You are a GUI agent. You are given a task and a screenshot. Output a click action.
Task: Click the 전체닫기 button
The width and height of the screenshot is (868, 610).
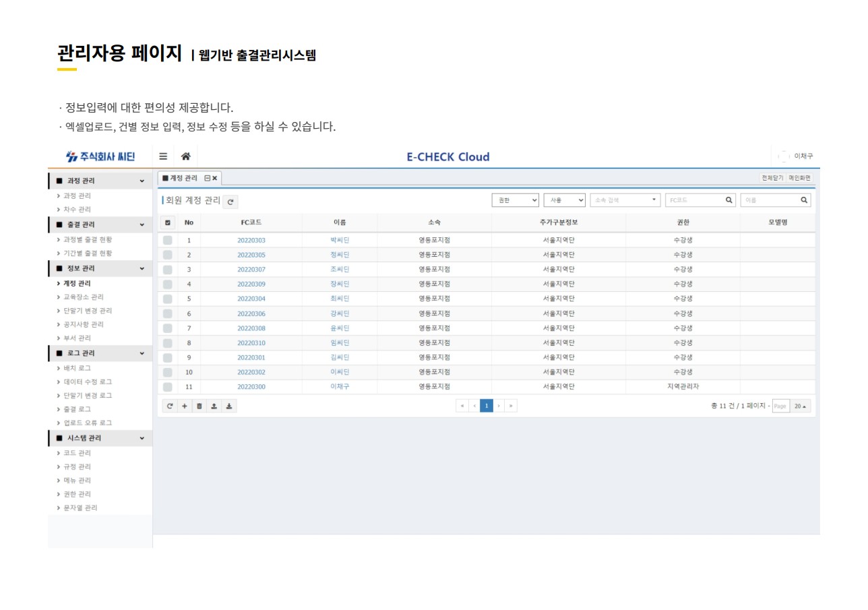coord(772,178)
